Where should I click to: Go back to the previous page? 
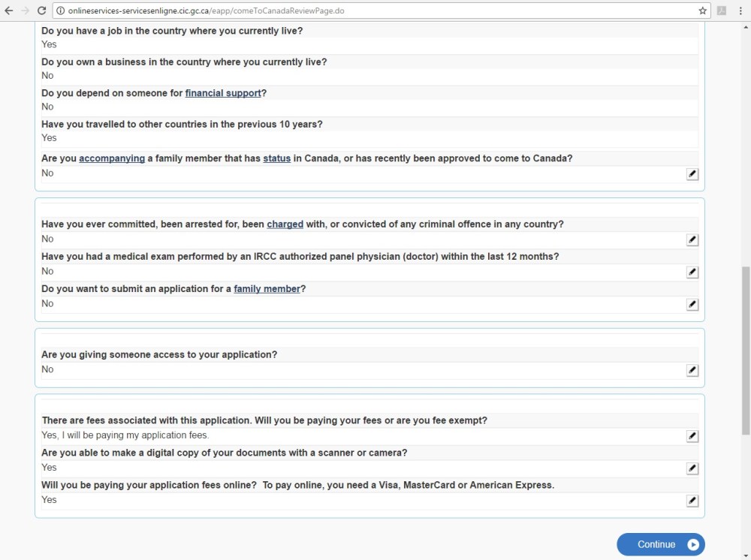(9, 11)
